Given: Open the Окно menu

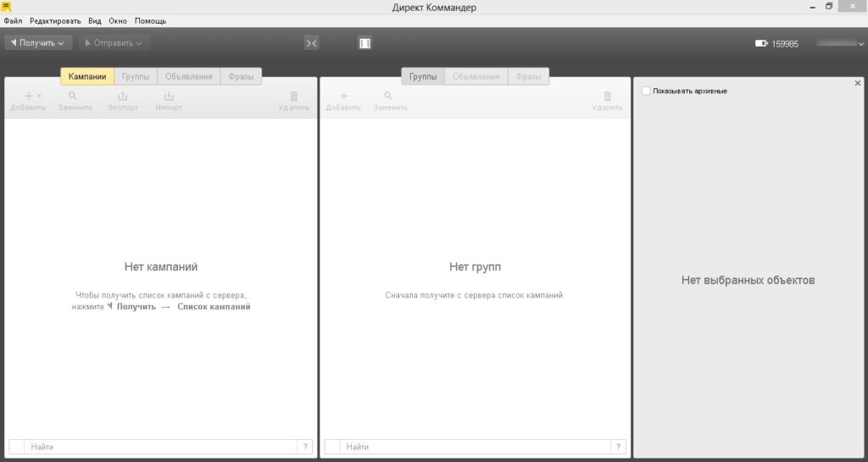Looking at the screenshot, I should [118, 21].
